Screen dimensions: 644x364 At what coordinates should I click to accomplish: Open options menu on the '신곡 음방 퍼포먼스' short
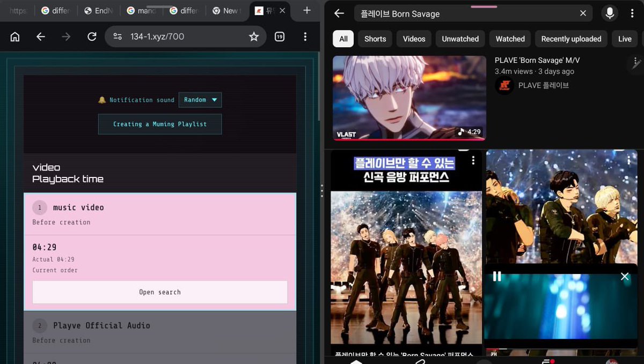[x=473, y=160]
